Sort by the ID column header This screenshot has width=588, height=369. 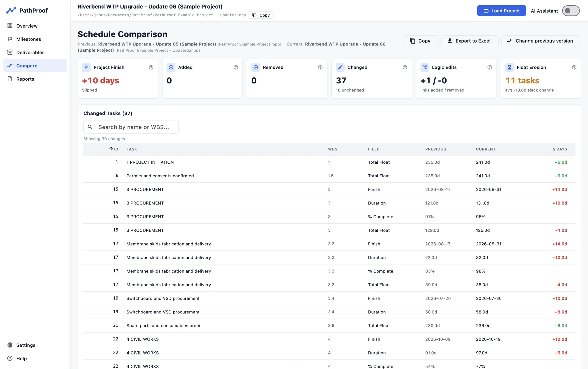[114, 149]
